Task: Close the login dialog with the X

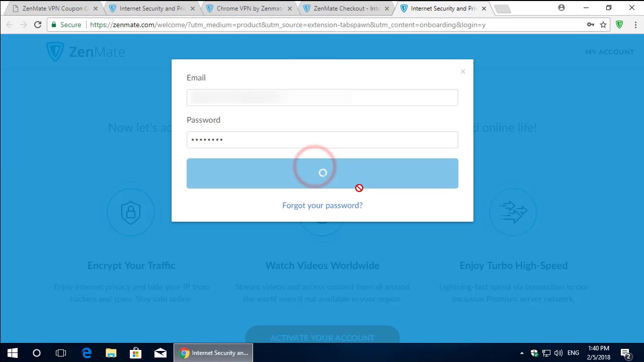Action: click(463, 71)
